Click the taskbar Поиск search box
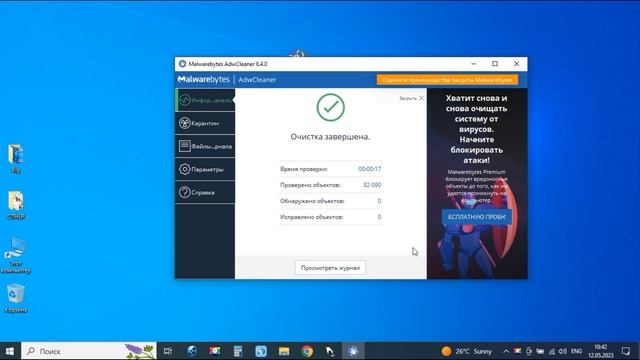 click(89, 351)
